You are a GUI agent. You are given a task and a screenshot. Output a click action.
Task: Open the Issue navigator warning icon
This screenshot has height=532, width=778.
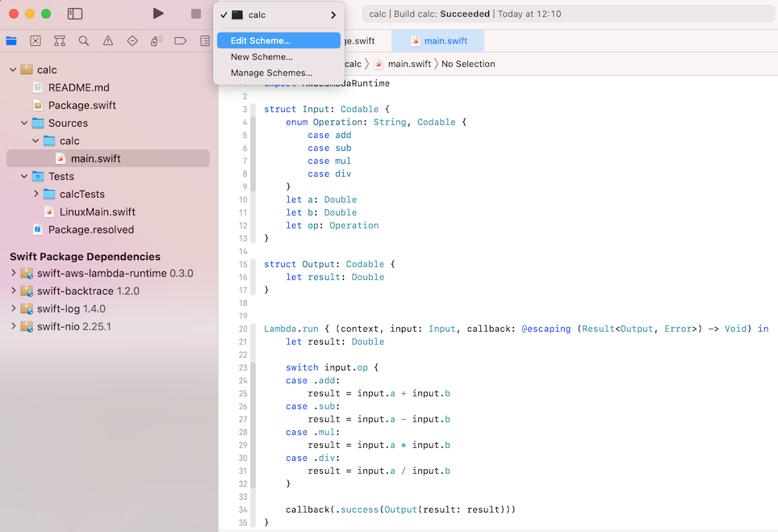click(x=108, y=40)
